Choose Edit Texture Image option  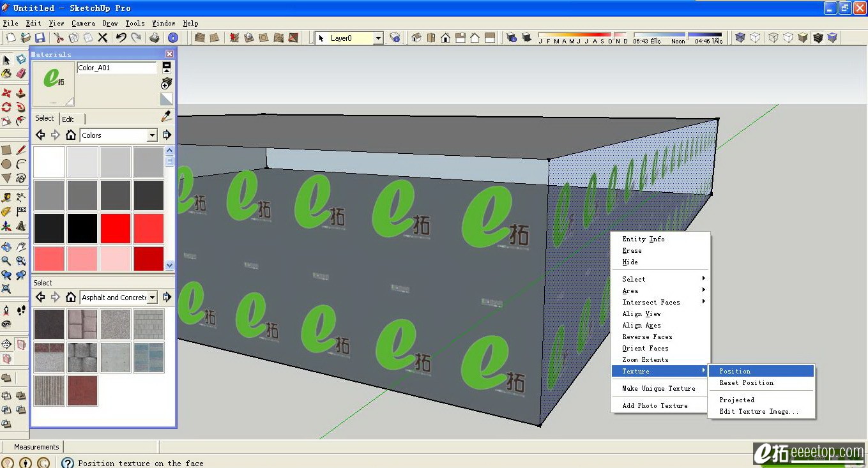pos(761,411)
